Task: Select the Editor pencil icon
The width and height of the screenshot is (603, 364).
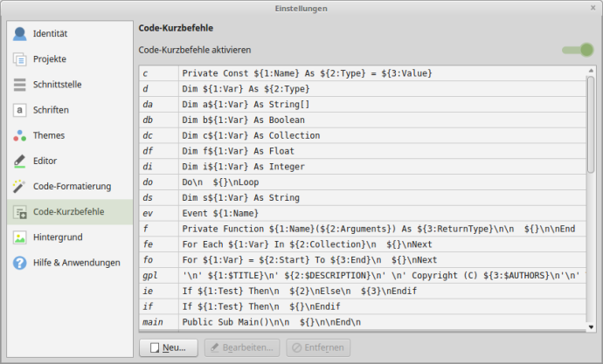Action: [x=19, y=161]
